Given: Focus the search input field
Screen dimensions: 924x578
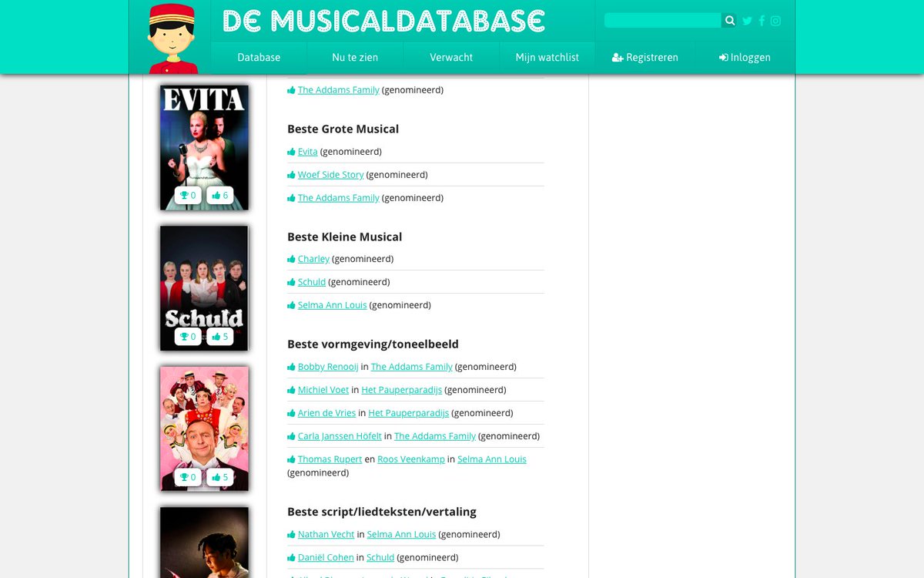Looking at the screenshot, I should click(663, 21).
